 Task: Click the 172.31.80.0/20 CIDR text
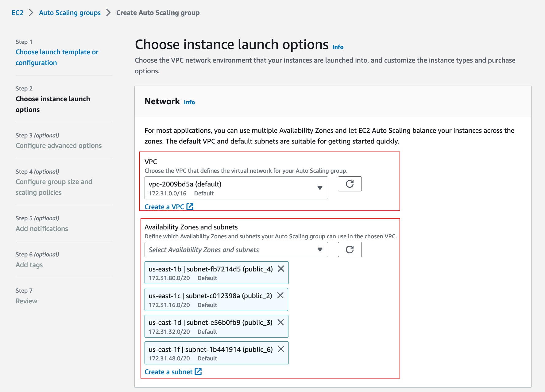[169, 278]
